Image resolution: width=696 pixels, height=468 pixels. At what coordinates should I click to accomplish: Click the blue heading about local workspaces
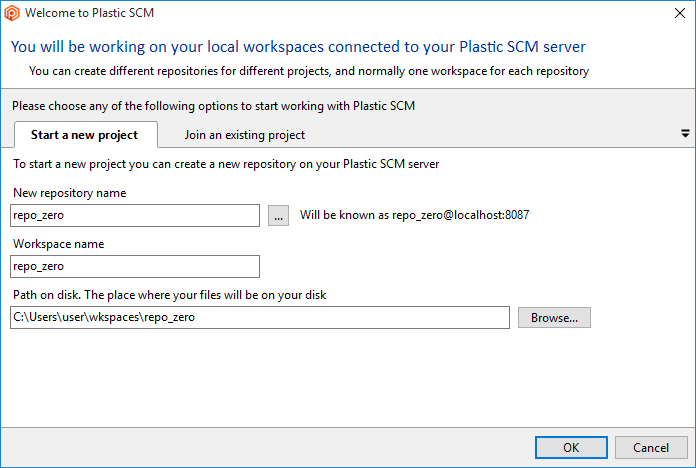298,47
